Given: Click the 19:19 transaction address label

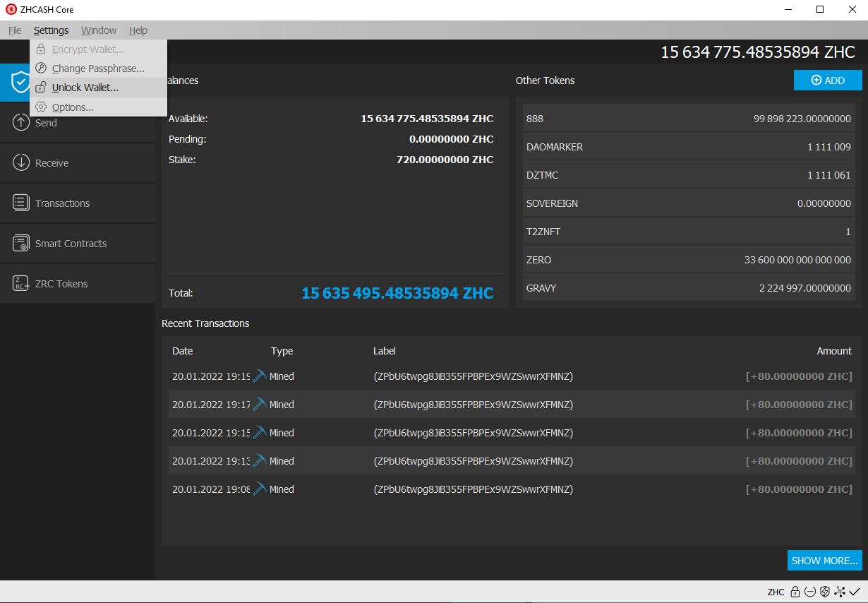Looking at the screenshot, I should click(x=473, y=376).
